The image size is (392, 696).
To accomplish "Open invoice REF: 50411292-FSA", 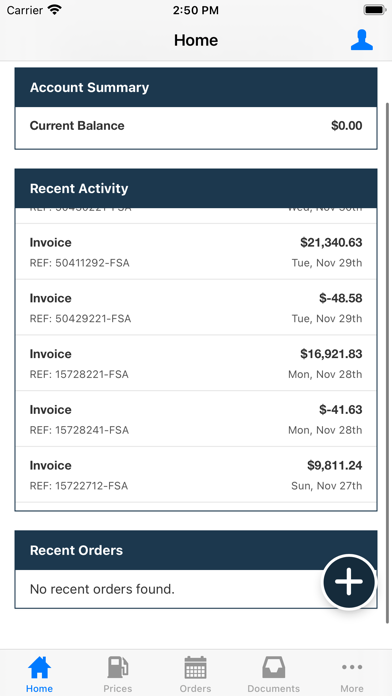I will (x=196, y=252).
